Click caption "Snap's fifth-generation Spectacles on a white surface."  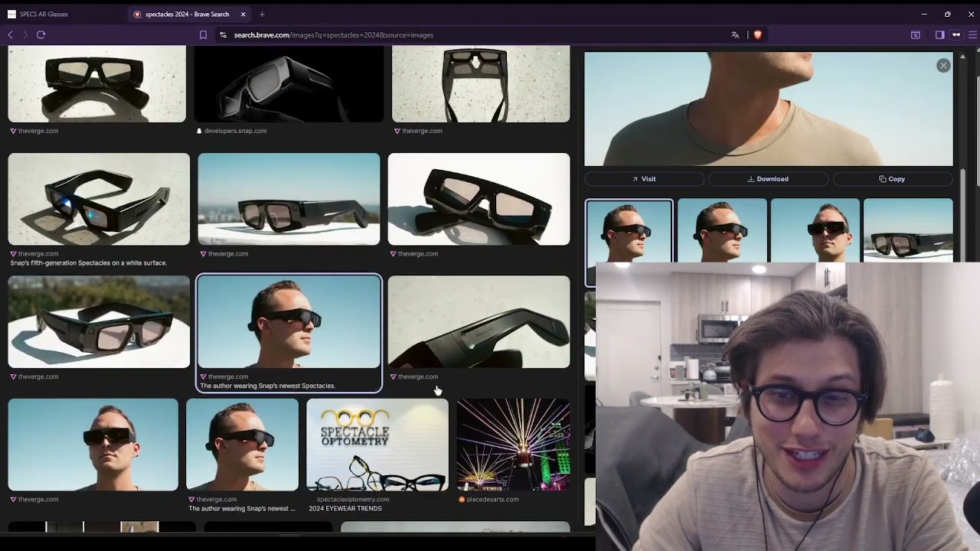click(88, 263)
